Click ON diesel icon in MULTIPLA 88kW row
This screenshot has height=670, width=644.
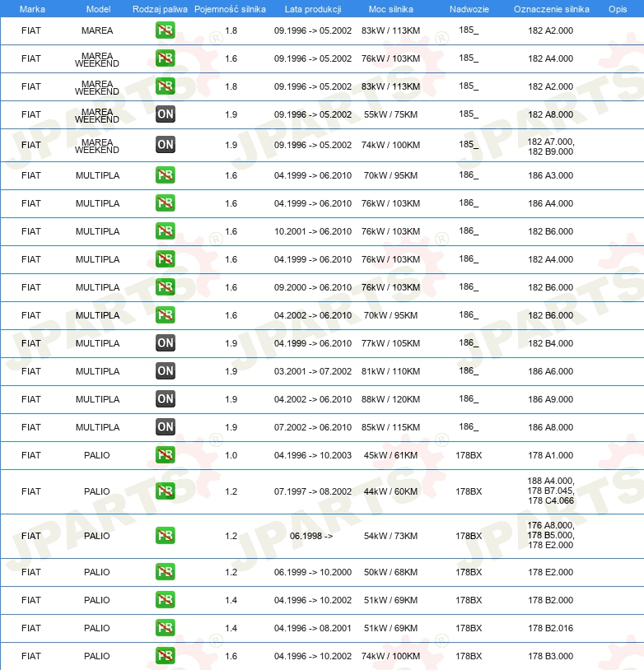click(165, 399)
